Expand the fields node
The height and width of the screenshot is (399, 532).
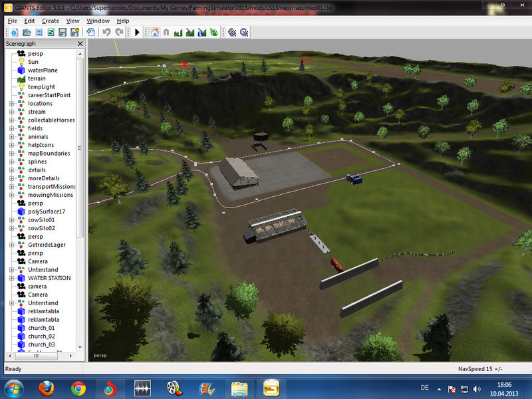pos(11,128)
